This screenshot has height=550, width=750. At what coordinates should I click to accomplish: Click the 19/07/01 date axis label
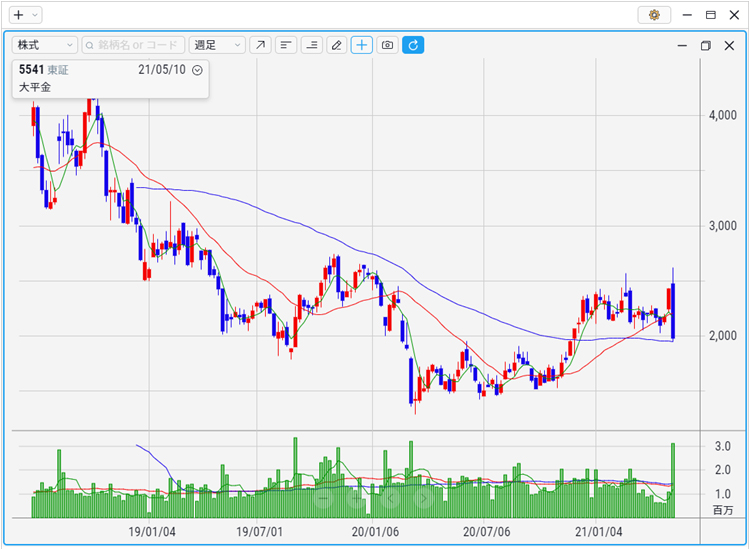coord(259,532)
